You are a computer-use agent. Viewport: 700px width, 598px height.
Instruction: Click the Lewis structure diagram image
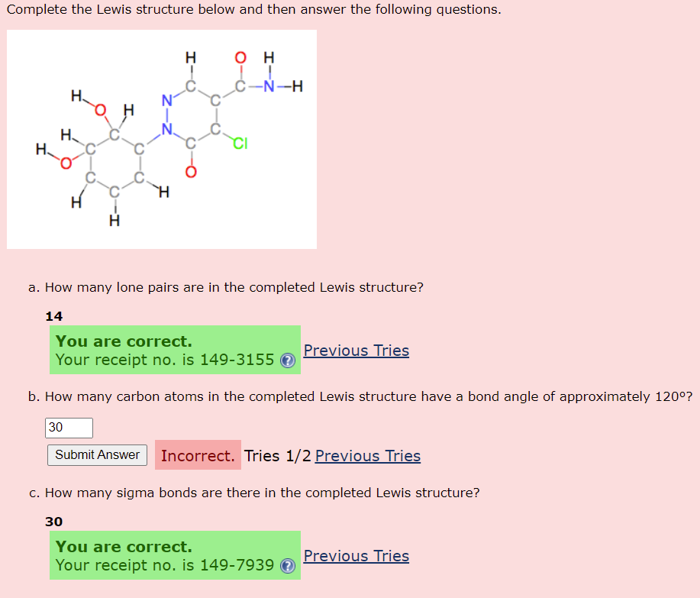tap(162, 138)
